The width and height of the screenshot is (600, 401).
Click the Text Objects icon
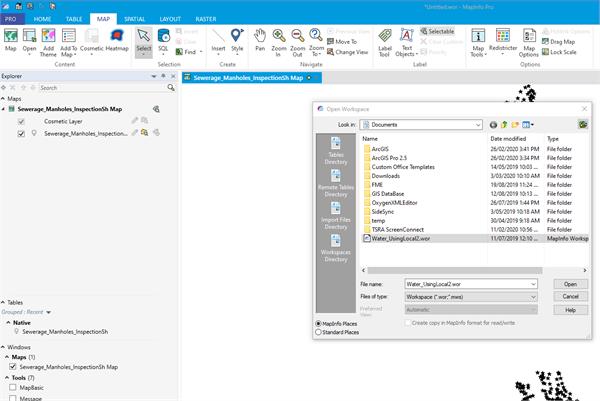406,42
